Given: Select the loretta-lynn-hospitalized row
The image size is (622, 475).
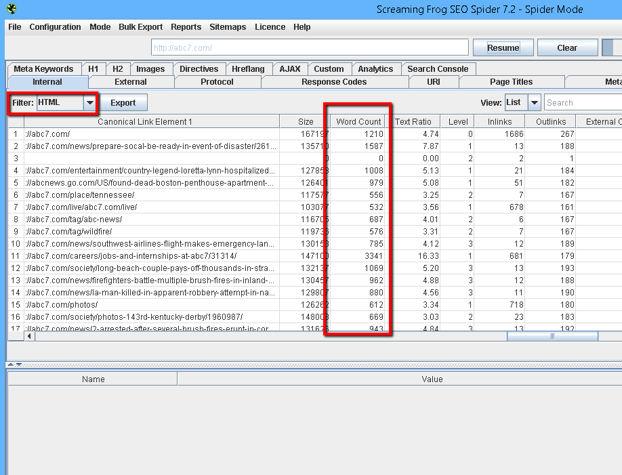Looking at the screenshot, I should click(x=315, y=171).
